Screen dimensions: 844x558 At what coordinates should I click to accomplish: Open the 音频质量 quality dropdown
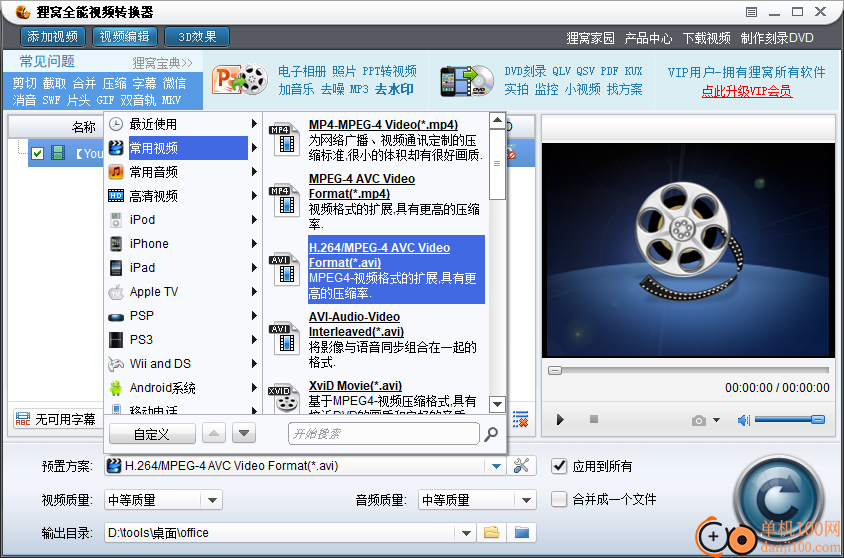pos(527,500)
